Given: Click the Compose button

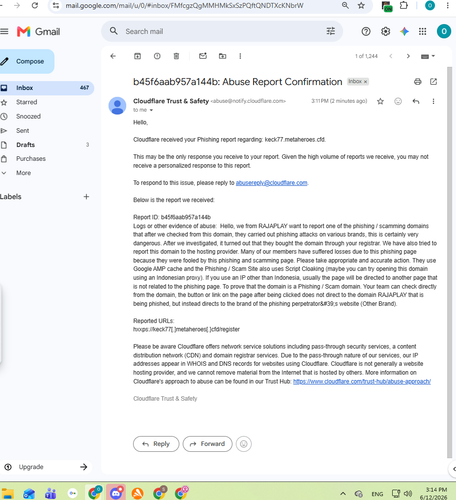Looking at the screenshot, I should tap(26, 61).
